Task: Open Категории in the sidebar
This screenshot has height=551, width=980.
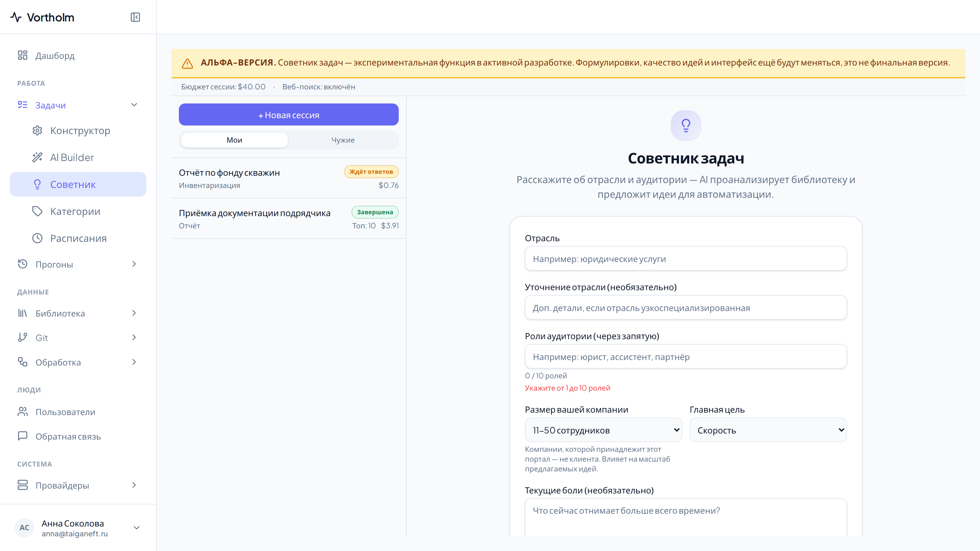Action: coord(78,212)
